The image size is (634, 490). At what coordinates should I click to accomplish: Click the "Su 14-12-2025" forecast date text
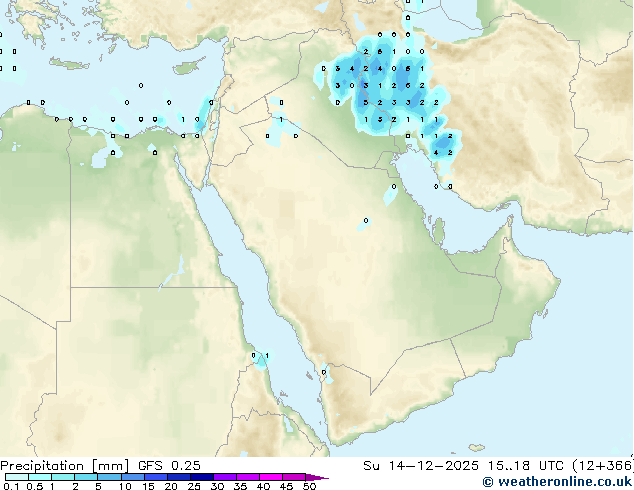421,466
